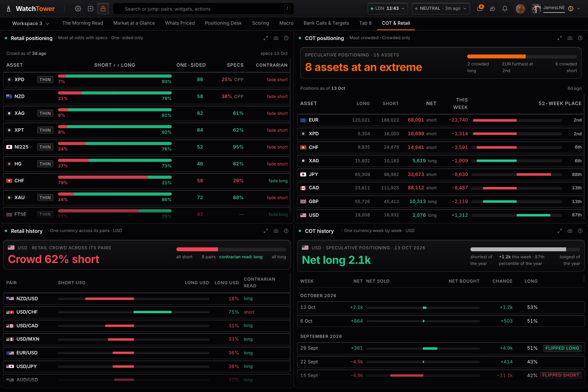Open the chat messages icon
Screen dimensions: 588x392
[492, 9]
